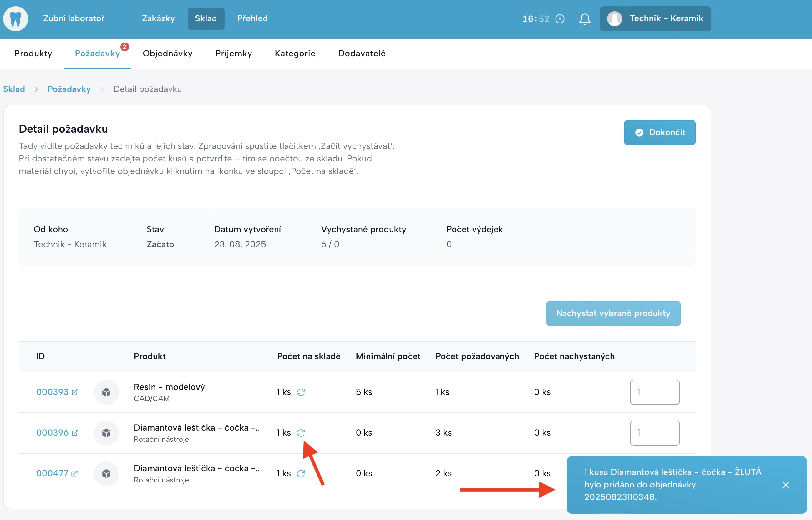Select the row checkbox icon for product 000396
Image resolution: width=812 pixels, height=520 pixels.
106,432
